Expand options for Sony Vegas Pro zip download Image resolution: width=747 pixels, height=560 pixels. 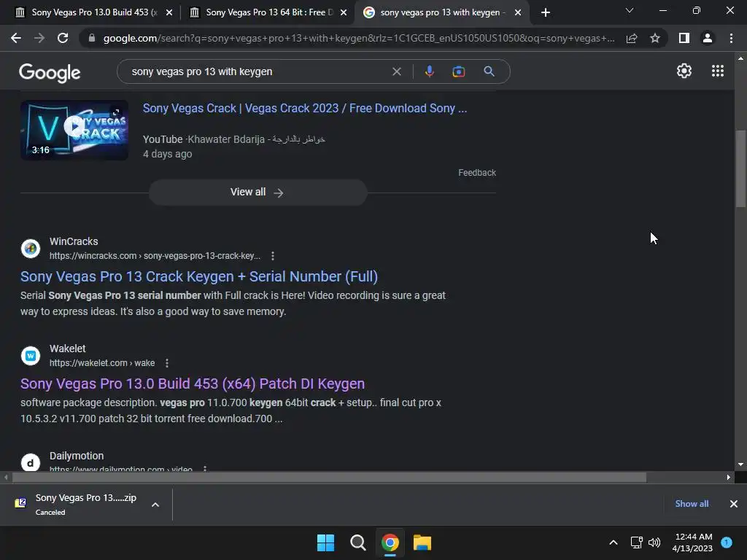pyautogui.click(x=155, y=505)
